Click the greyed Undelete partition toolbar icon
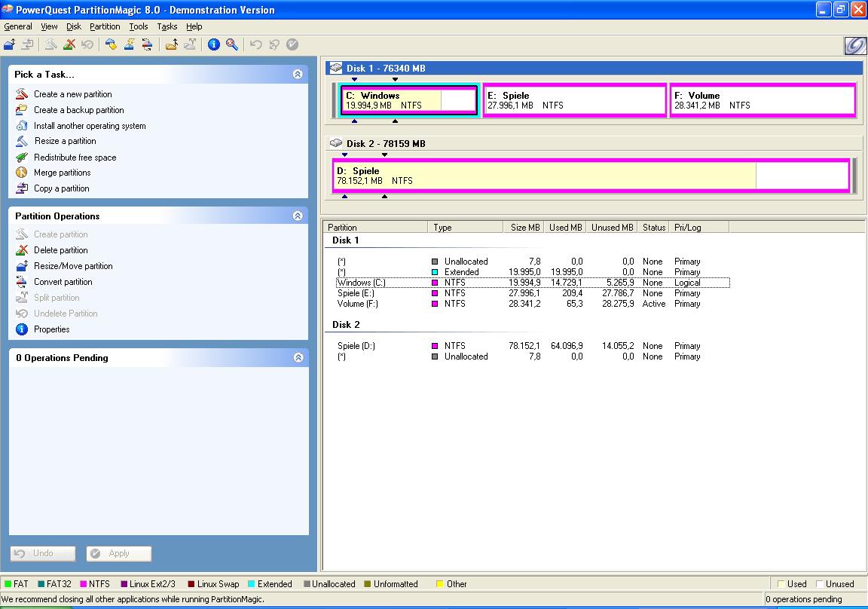This screenshot has width=868, height=609. tap(87, 44)
